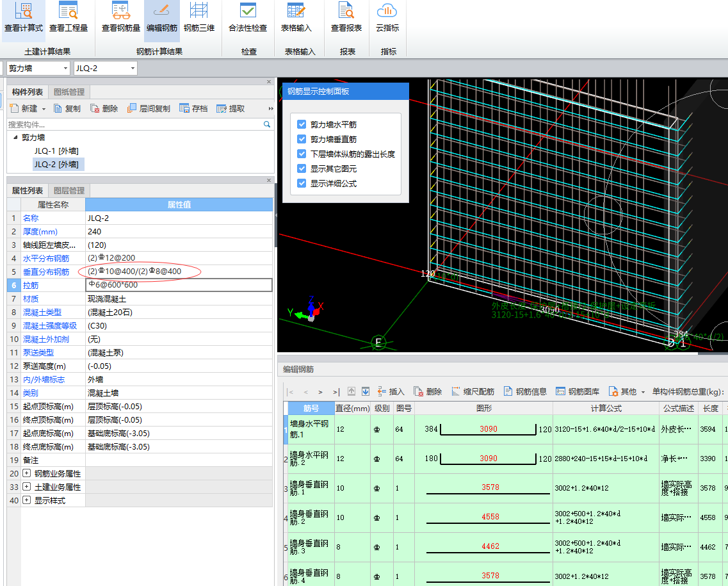The height and width of the screenshot is (586, 728).
Task: Close the 构件列表 panel
Action: pos(269,82)
